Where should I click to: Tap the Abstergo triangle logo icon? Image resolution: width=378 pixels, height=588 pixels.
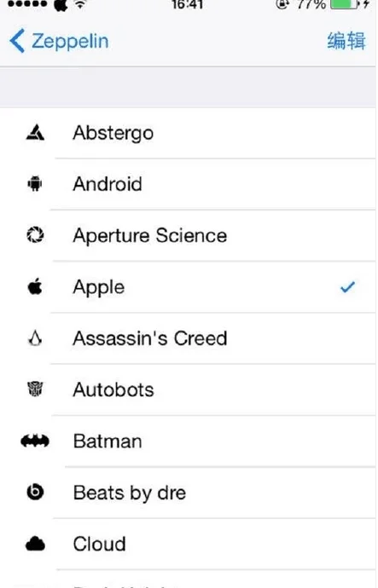pyautogui.click(x=35, y=132)
